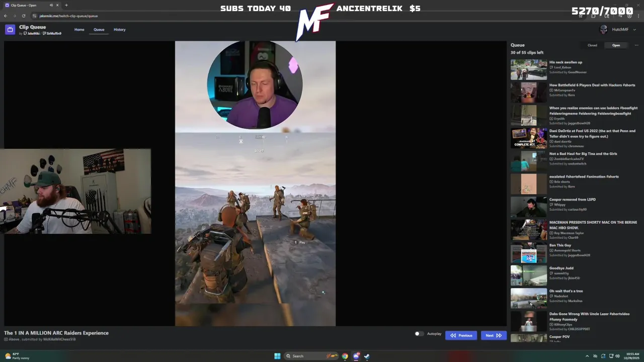
Task: Open the queue options three-dot menu
Action: tap(636, 45)
